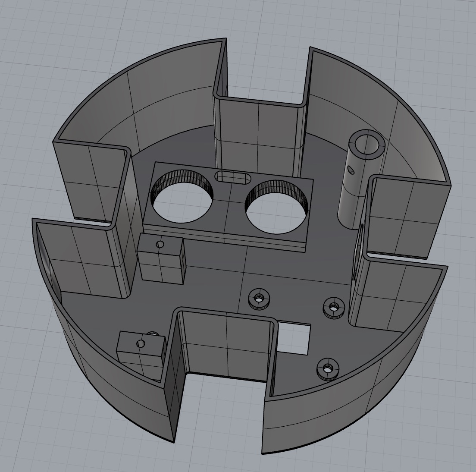The image size is (476, 472).
Task: Select the left large circular bracket hole
Action: click(182, 197)
